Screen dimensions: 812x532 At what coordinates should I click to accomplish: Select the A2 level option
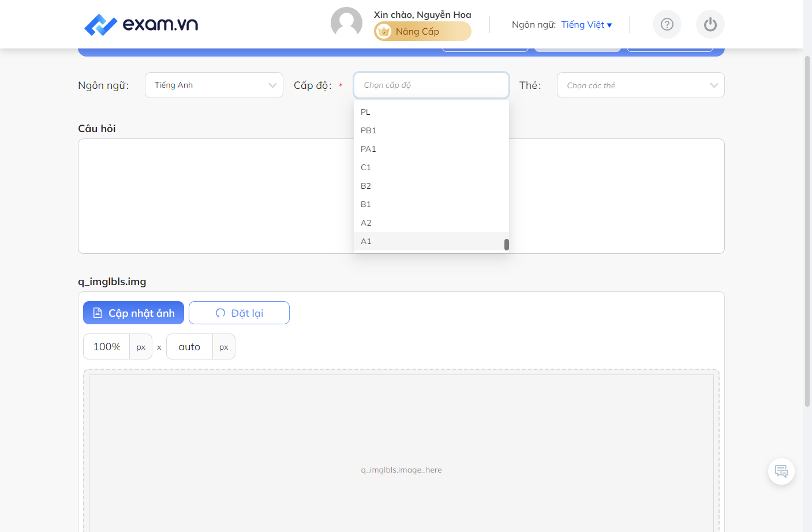(431, 223)
